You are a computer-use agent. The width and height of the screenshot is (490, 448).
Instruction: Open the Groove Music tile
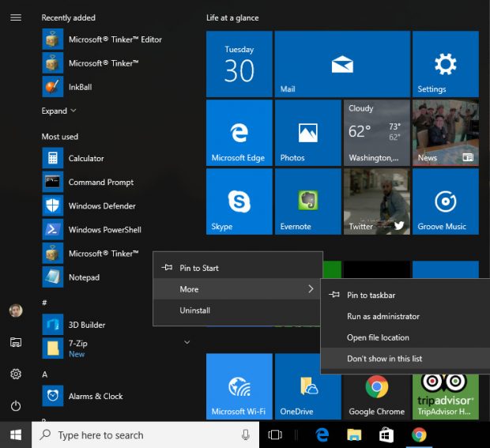[x=445, y=201]
